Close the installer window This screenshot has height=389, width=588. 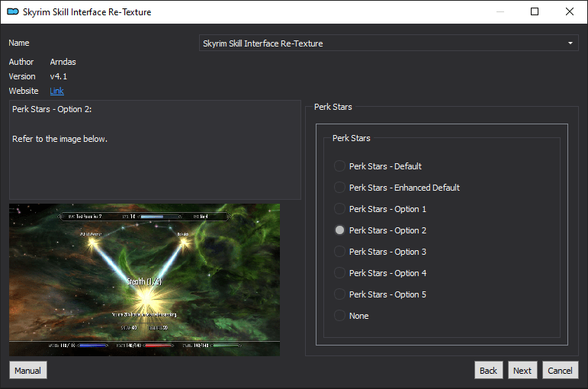570,11
